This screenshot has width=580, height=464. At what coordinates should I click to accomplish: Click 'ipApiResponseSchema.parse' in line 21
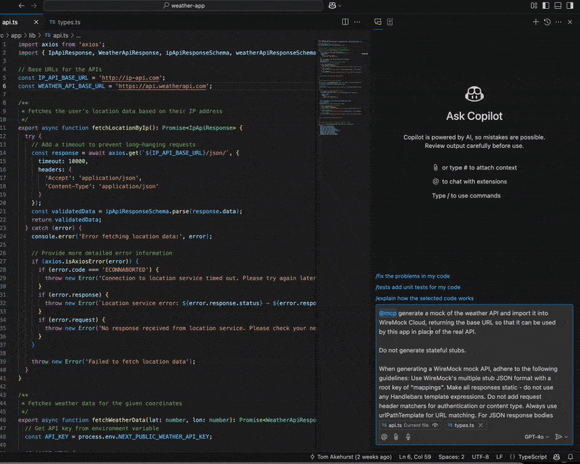[147, 212]
